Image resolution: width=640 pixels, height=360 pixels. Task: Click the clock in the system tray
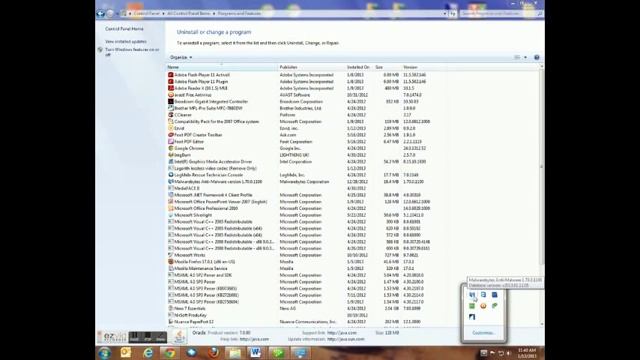[527, 353]
